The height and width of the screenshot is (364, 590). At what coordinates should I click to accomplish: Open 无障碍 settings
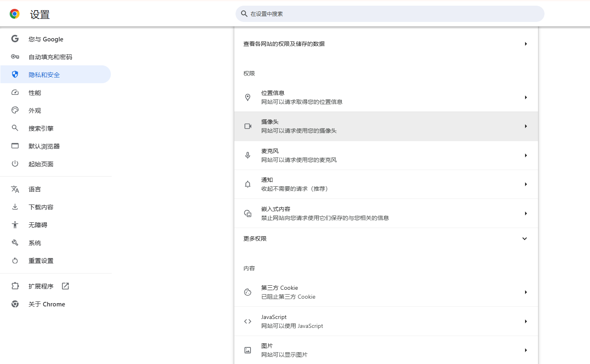click(x=56, y=225)
